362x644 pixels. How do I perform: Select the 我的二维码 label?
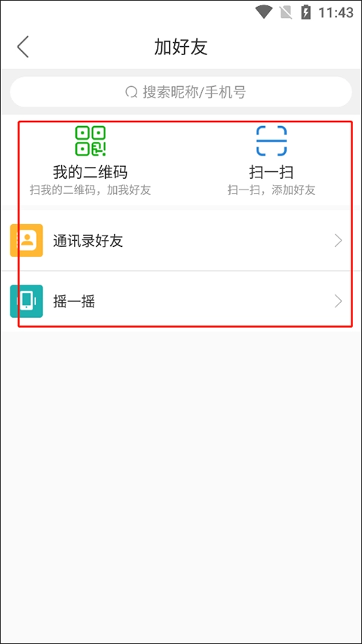(90, 172)
